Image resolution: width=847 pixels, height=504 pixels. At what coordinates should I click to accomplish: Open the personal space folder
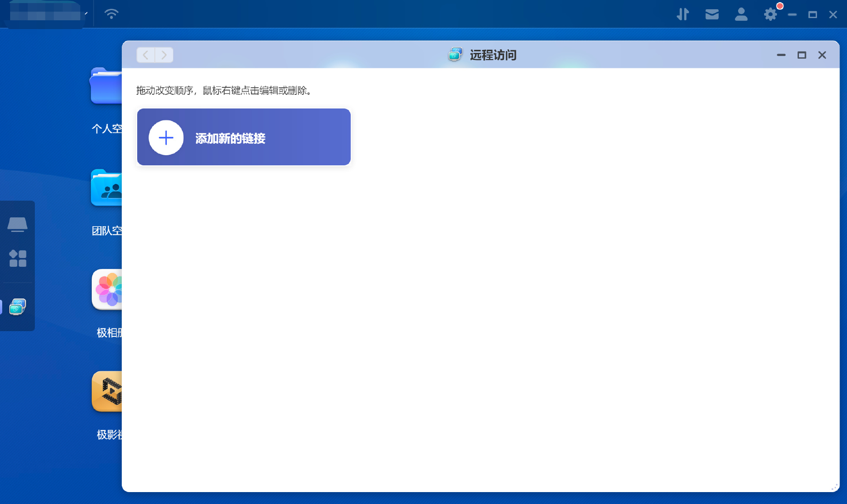pyautogui.click(x=106, y=86)
